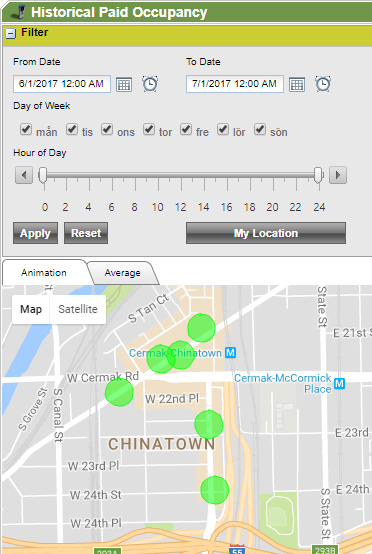This screenshot has height=554, width=372.
Task: Step hour slider left with arrow
Action: 24,175
